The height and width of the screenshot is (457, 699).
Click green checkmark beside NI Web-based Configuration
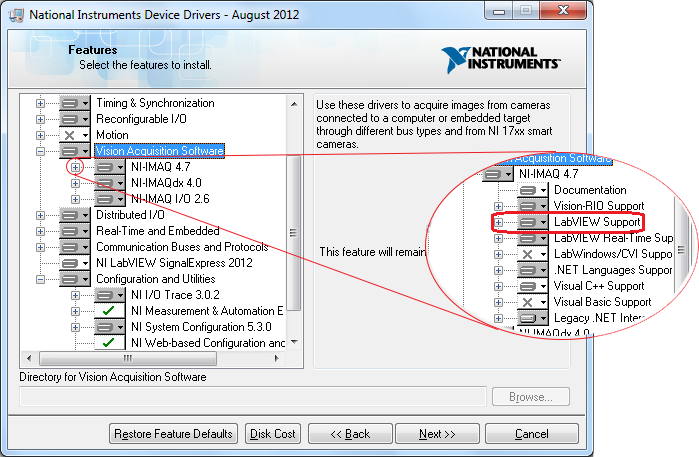[x=110, y=343]
